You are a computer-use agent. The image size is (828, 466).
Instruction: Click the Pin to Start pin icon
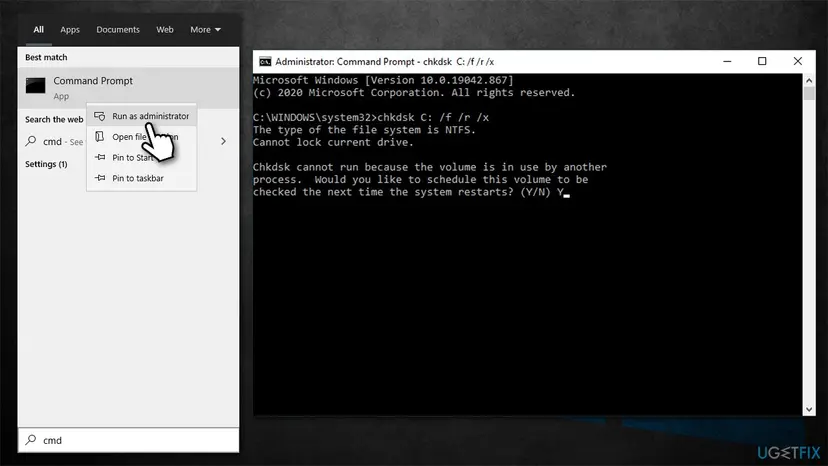point(100,157)
